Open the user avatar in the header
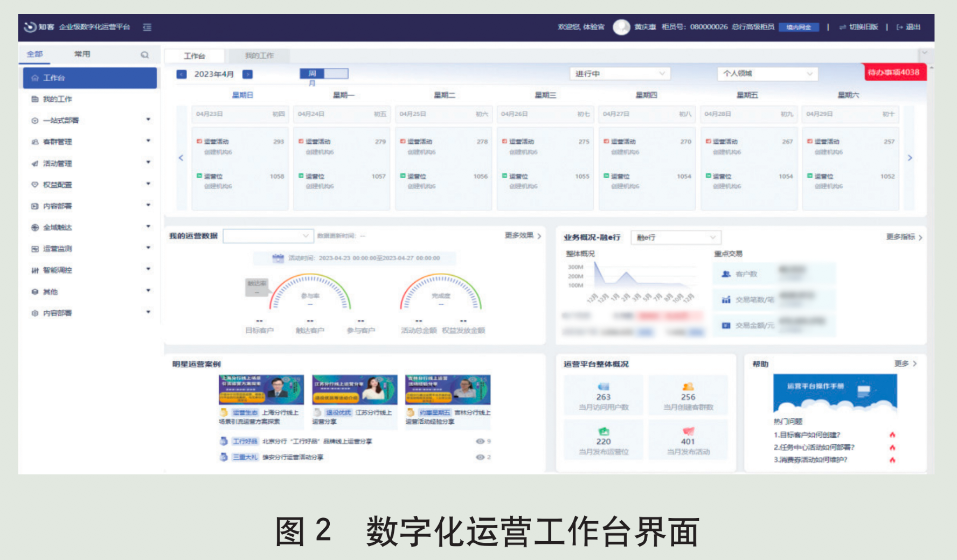 (621, 27)
